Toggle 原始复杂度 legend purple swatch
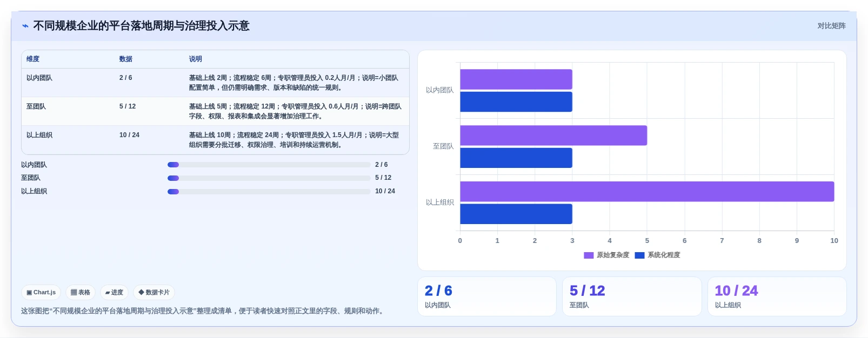 (589, 255)
